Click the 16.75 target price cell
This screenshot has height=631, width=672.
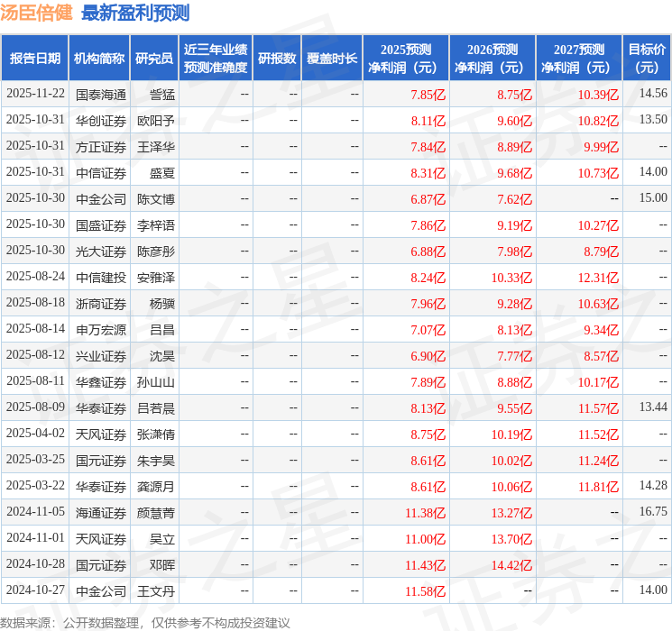pyautogui.click(x=653, y=512)
